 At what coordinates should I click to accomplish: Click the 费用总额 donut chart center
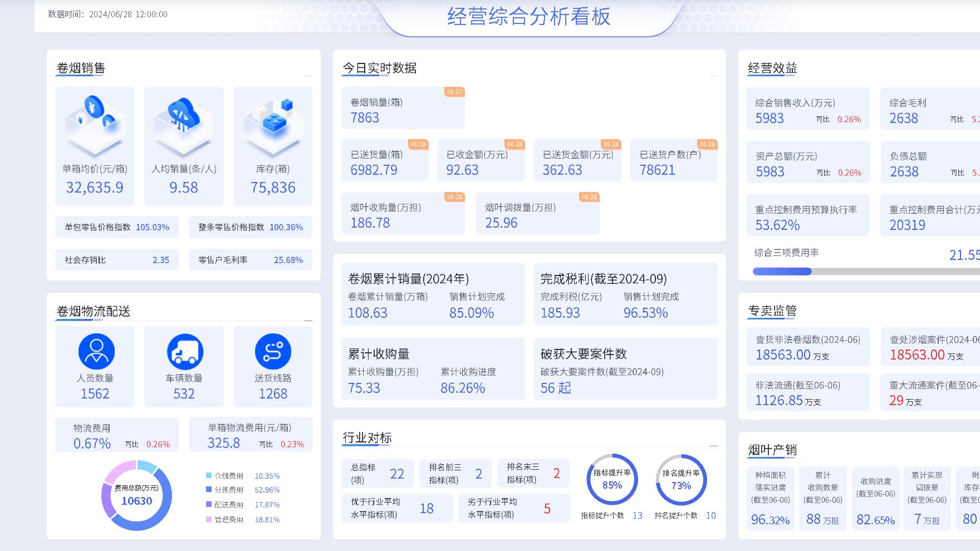[x=136, y=495]
